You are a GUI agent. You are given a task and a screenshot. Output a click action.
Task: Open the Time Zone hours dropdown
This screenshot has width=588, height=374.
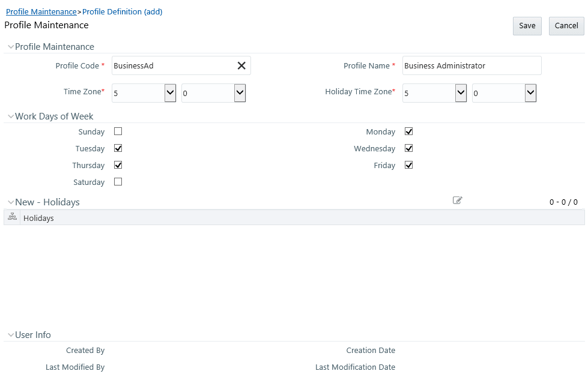pos(170,93)
